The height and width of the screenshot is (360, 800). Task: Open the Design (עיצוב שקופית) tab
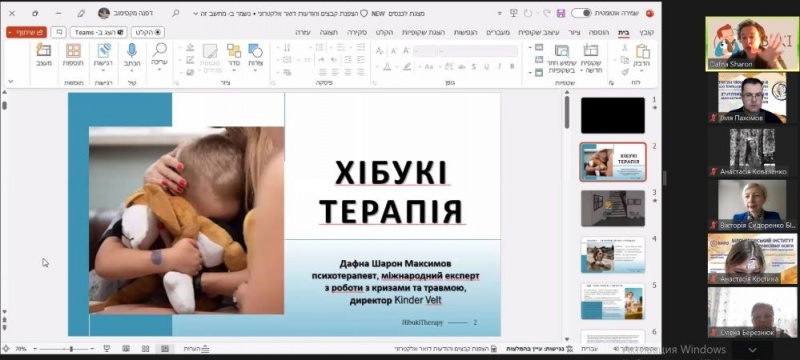point(539,32)
